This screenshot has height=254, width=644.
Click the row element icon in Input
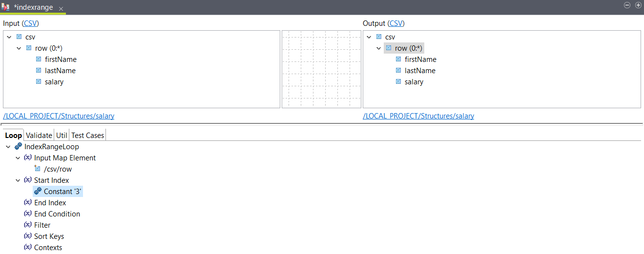pos(29,48)
